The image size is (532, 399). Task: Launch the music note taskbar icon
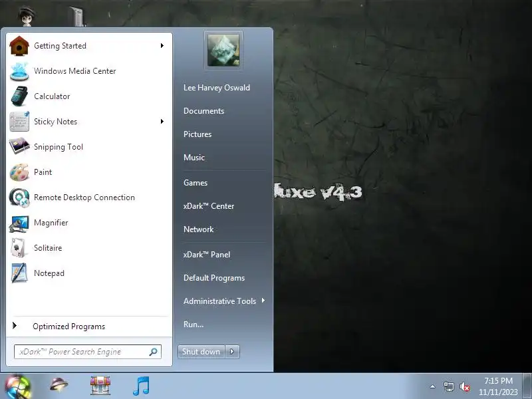141,386
